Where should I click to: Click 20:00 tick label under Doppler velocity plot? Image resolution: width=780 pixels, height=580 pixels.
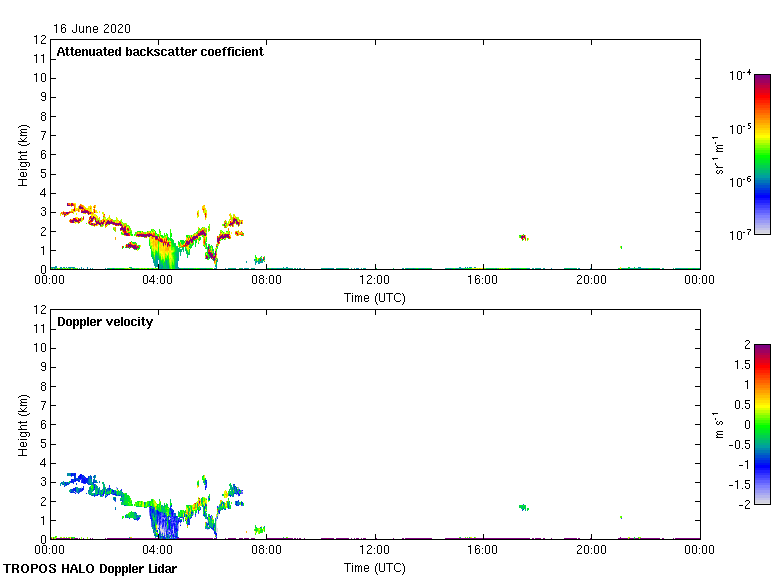pos(591,552)
